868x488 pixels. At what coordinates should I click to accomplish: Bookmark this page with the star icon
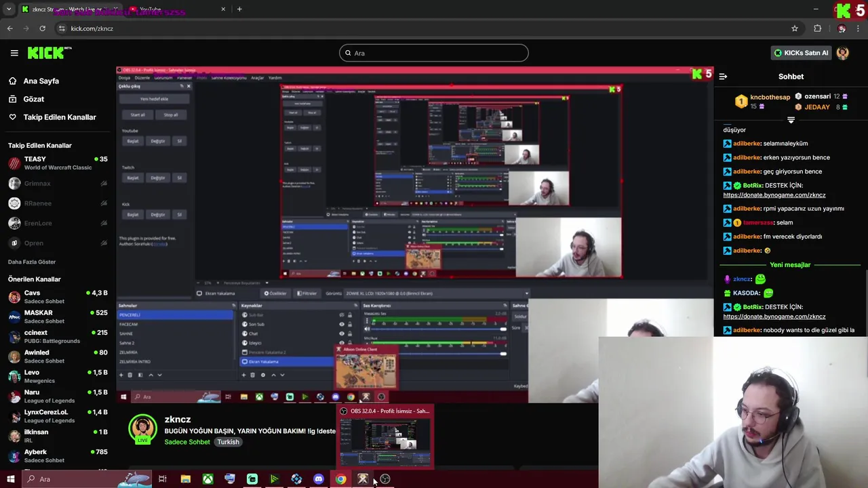(795, 28)
